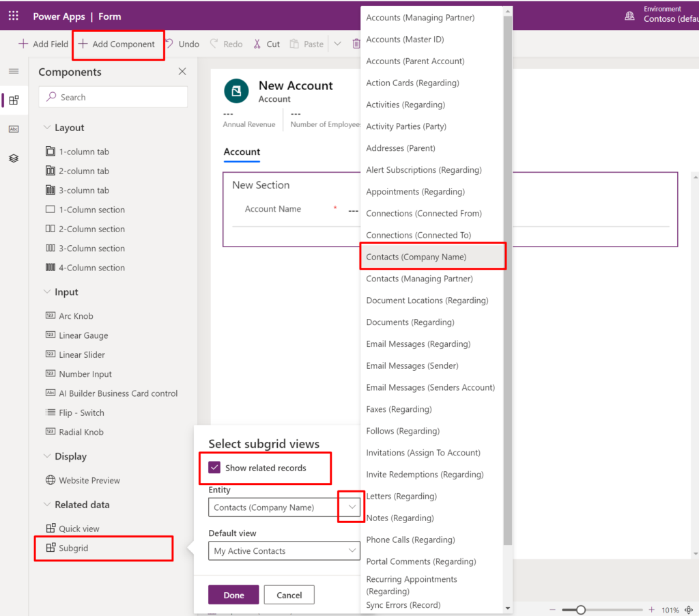Add a 1-Column section component
Screen dimensions: 699x616
85,210
